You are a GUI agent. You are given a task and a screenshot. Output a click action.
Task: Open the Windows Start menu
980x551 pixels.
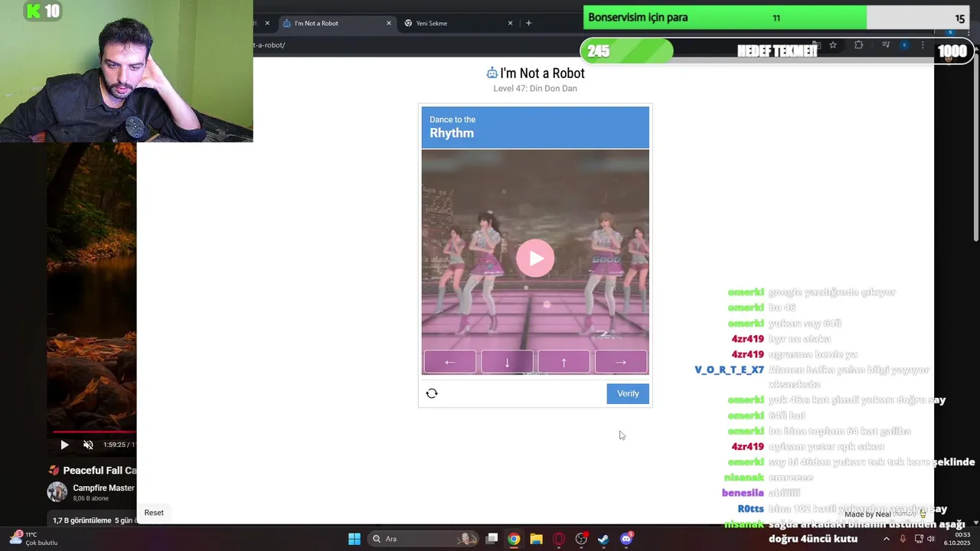354,539
